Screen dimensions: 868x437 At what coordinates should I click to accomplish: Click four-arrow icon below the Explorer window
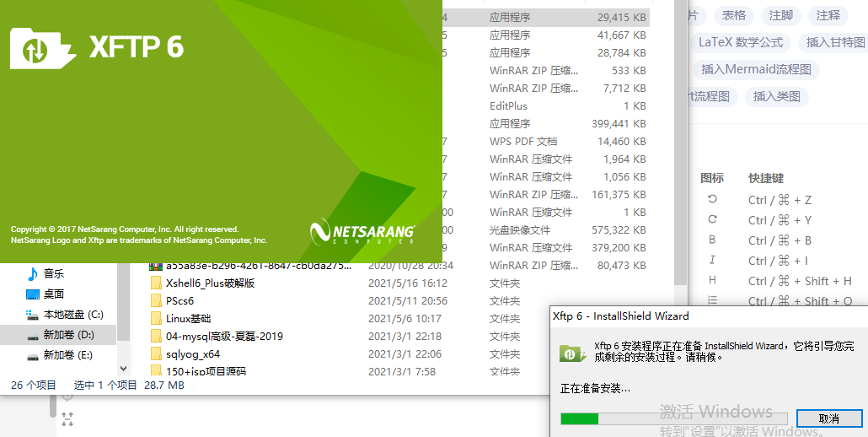point(67,418)
